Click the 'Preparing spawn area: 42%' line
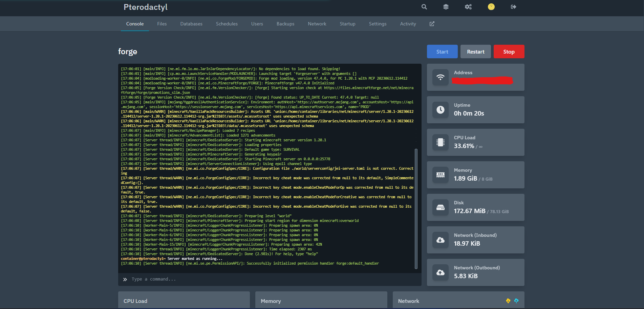Viewport: 644px width, 309px height. tap(221, 244)
